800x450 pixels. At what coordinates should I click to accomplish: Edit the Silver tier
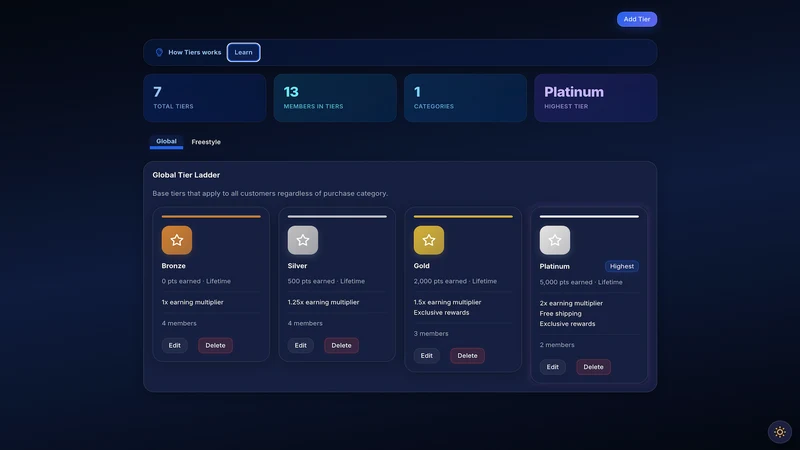(x=301, y=345)
